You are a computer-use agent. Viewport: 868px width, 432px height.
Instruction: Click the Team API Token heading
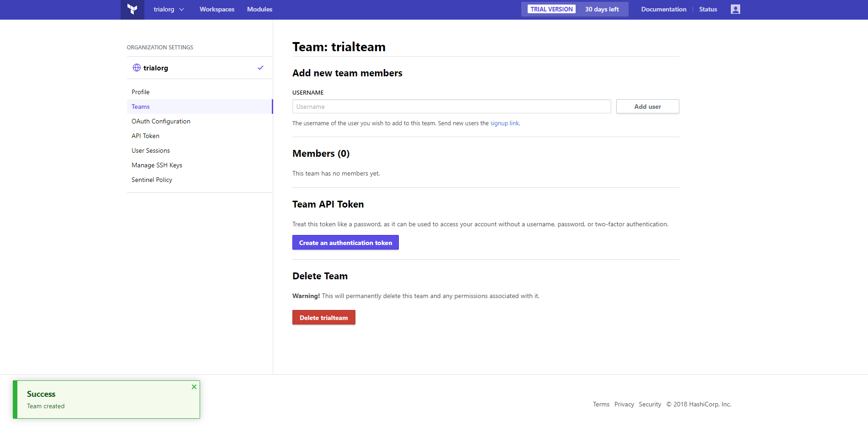[328, 204]
